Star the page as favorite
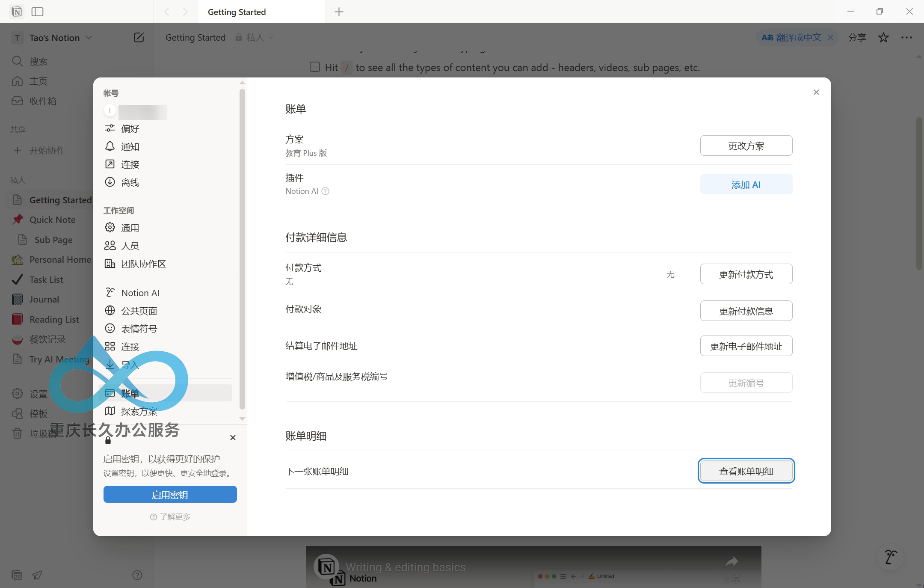 point(883,38)
